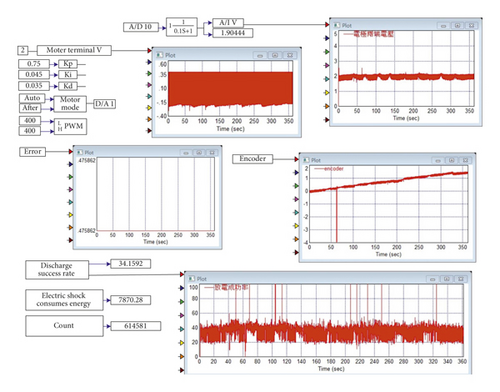Click the plot icon of Encoder window
The image size is (500, 392).
tap(306, 160)
